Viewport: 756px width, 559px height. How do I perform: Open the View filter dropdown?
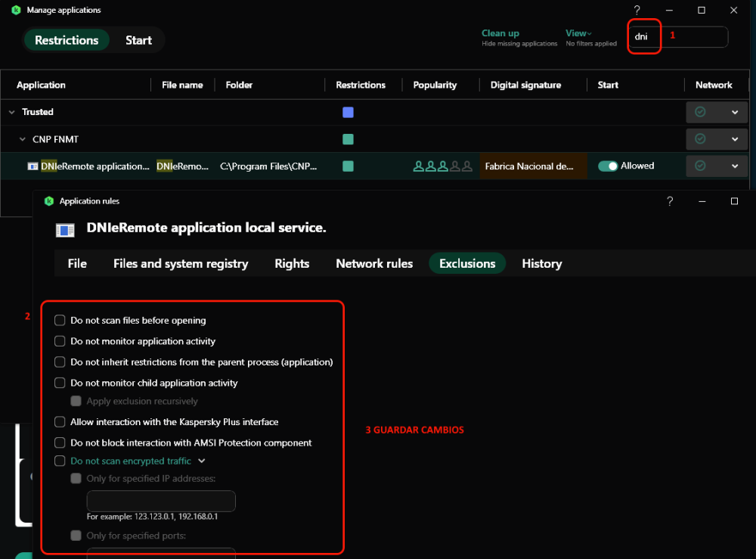click(x=578, y=33)
